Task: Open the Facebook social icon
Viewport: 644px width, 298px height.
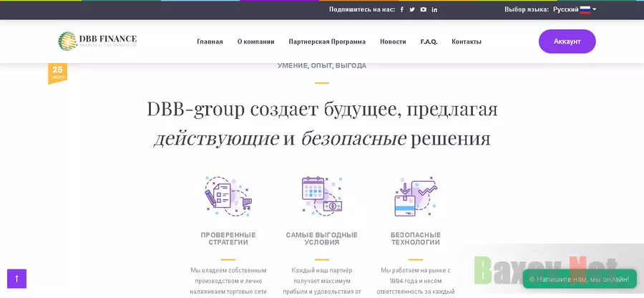Action: point(401,9)
